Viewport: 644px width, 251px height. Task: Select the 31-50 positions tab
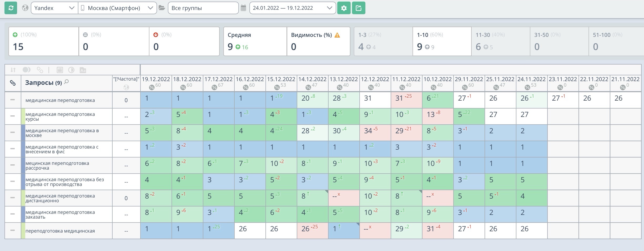coord(559,41)
